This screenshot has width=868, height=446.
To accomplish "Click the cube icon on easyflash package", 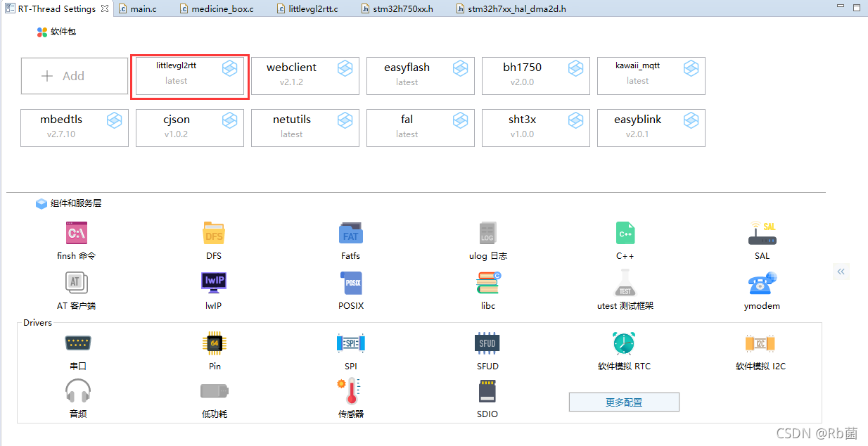I will [460, 68].
